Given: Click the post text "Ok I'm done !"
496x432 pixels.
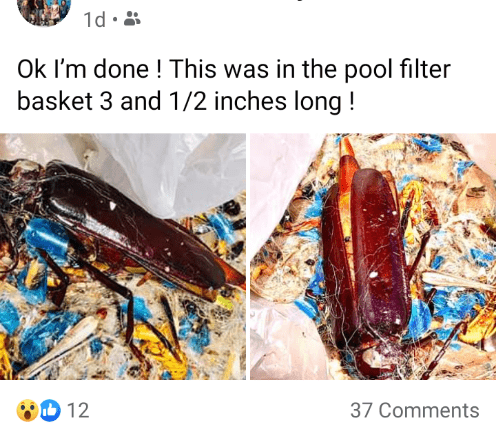Looking at the screenshot, I should 89,69.
